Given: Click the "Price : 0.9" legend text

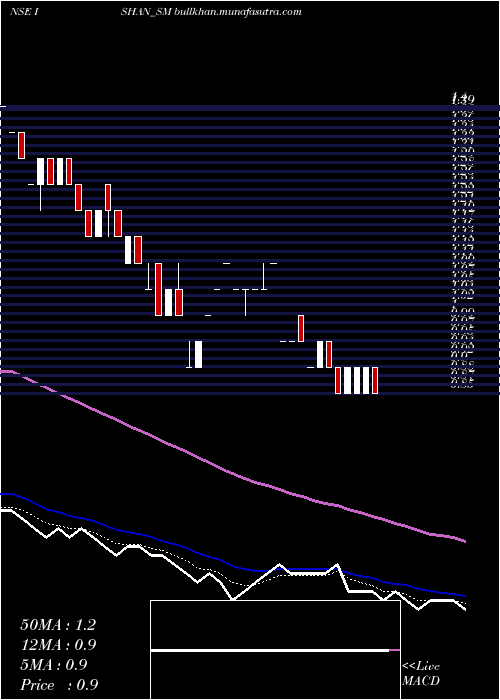Looking at the screenshot, I should click(x=59, y=685).
